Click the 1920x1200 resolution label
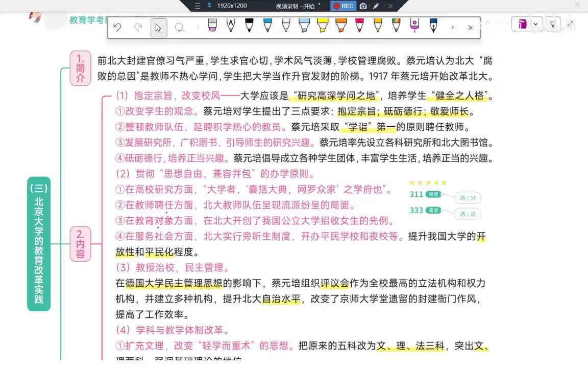The width and height of the screenshot is (588, 368). 232,6
